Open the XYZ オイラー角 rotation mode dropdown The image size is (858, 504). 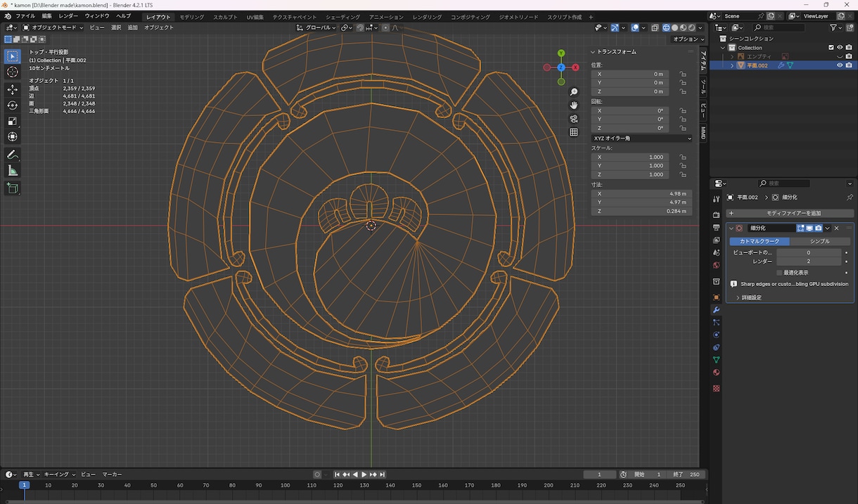(x=641, y=138)
